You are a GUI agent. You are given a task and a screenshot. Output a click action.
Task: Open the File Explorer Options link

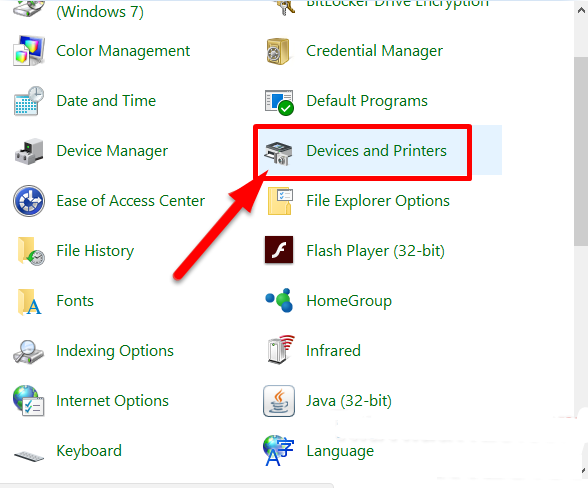(x=378, y=201)
